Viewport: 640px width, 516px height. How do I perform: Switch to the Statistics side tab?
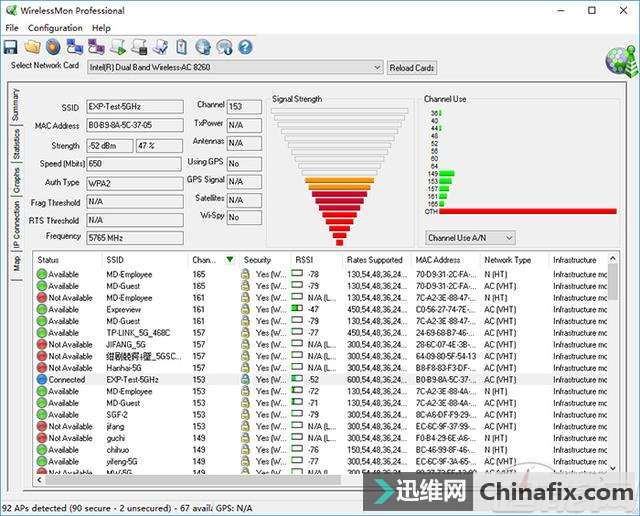tap(16, 145)
